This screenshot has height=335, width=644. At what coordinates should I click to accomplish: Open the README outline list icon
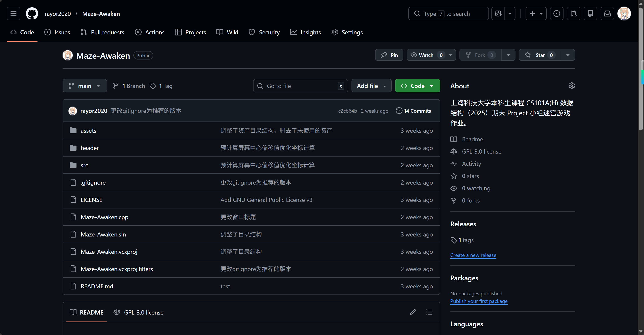[429, 312]
